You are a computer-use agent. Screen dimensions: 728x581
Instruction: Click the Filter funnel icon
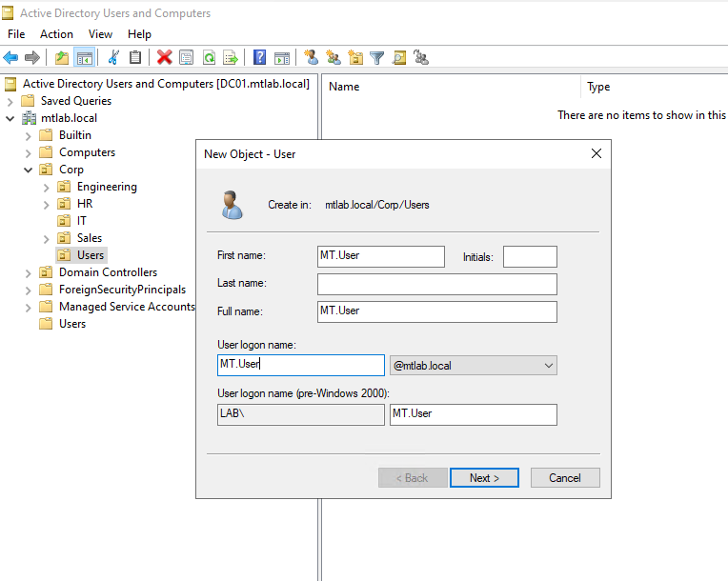[377, 58]
